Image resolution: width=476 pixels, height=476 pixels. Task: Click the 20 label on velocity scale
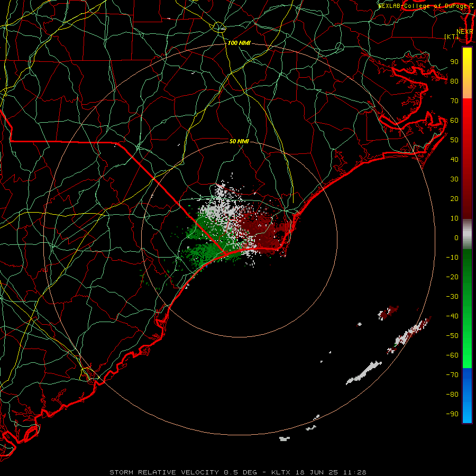[x=454, y=199]
